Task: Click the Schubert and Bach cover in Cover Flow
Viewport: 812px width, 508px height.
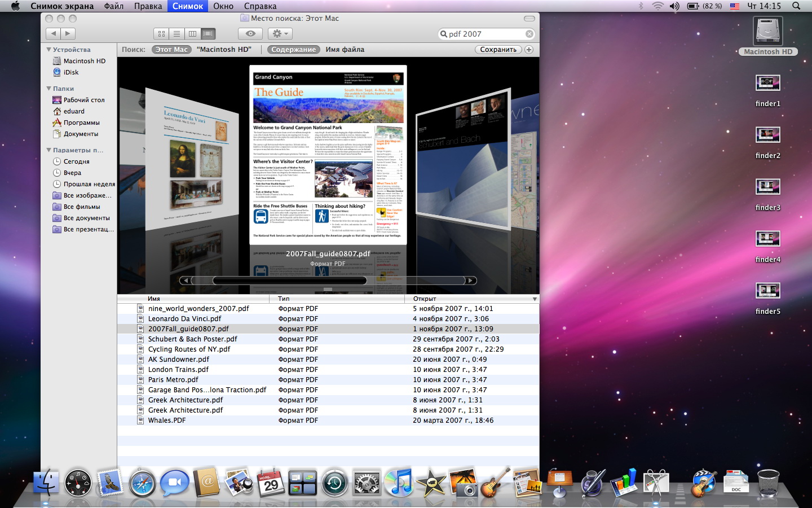Action: [463, 158]
